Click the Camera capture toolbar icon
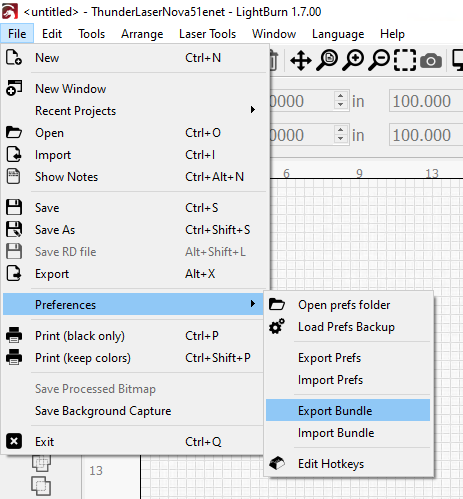This screenshot has width=463, height=499. tap(431, 61)
